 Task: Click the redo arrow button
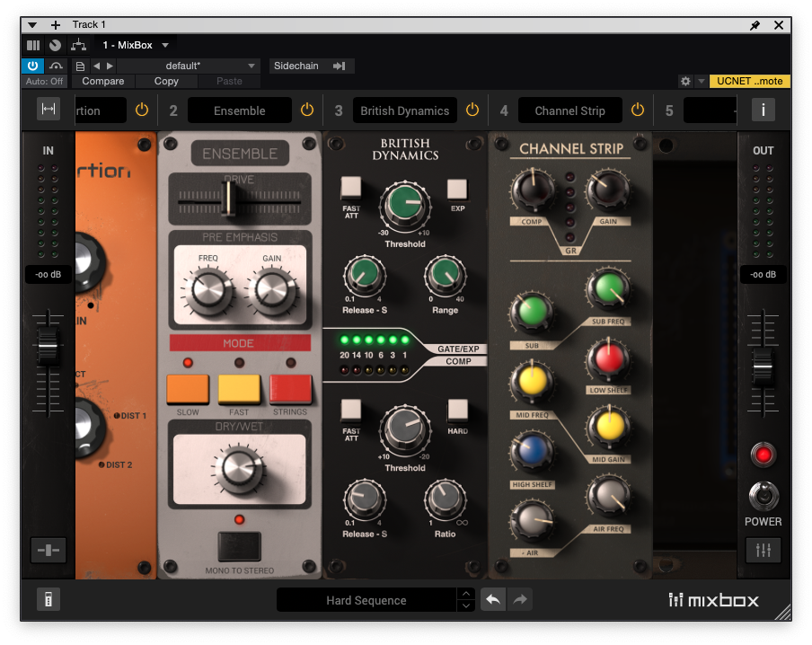pos(520,600)
